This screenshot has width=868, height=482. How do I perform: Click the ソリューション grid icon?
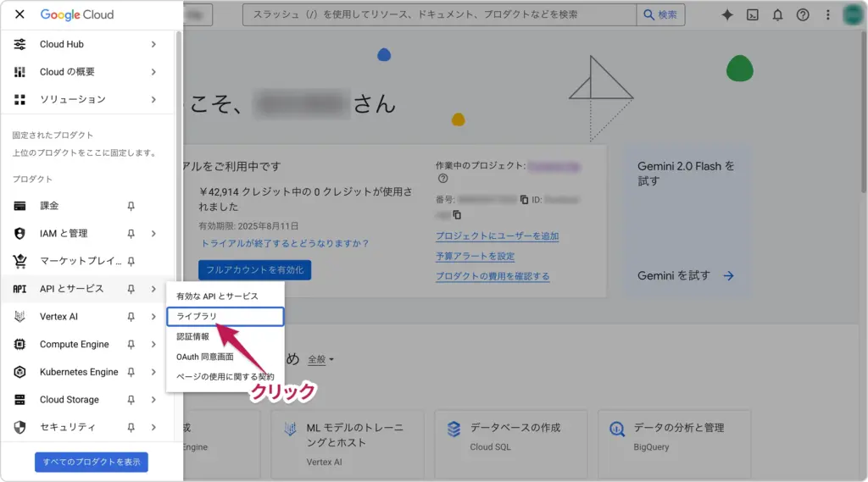(x=20, y=100)
